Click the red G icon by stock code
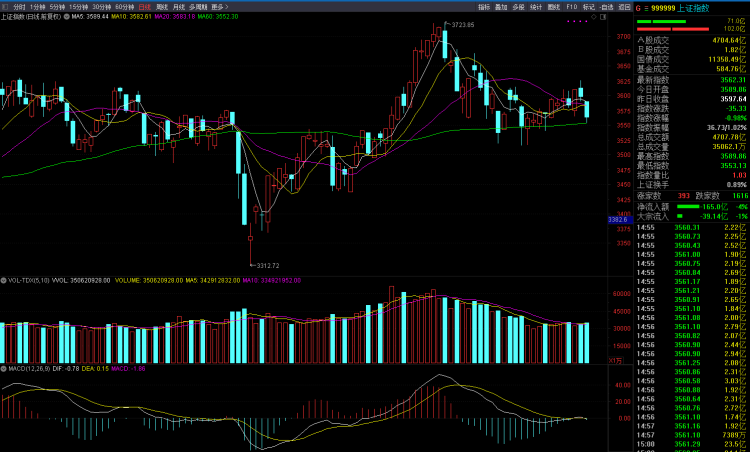Screen dimensions: 750x452 pos(638,7)
